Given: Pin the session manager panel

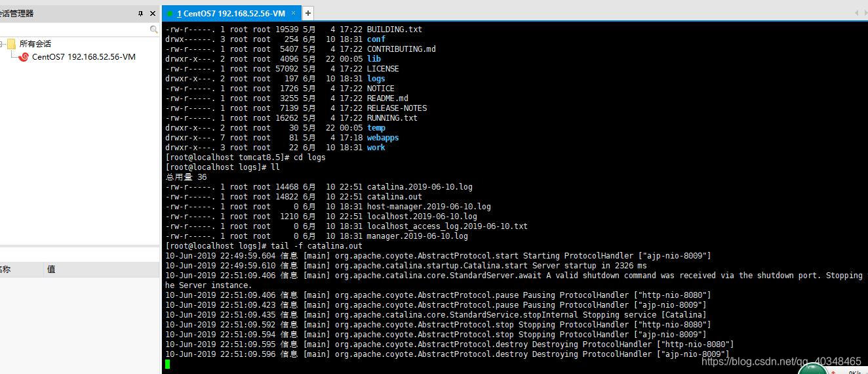Looking at the screenshot, I should pyautogui.click(x=140, y=13).
